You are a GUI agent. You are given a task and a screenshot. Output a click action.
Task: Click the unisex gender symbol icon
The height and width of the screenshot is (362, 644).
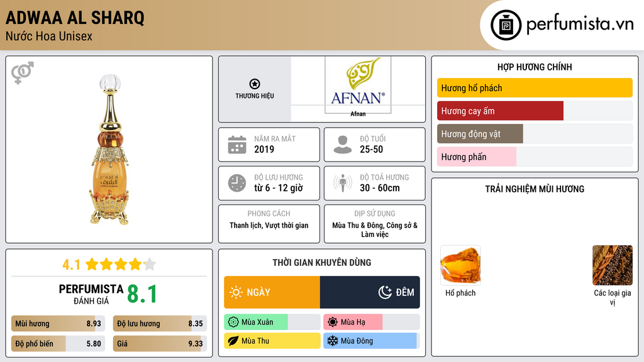tap(22, 73)
